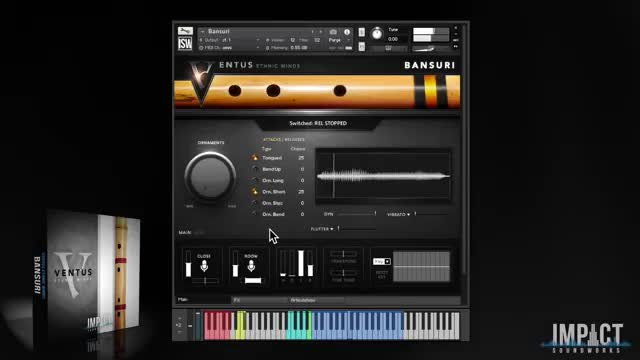Click the wrench instrument edit icon

coord(185,31)
